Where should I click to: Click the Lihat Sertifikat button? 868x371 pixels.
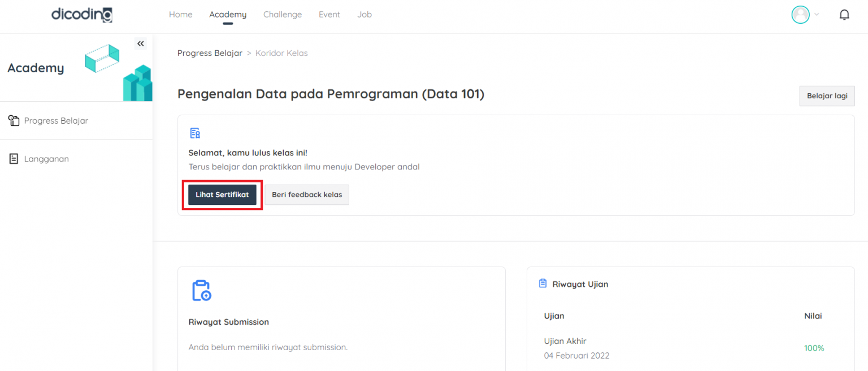tap(222, 194)
